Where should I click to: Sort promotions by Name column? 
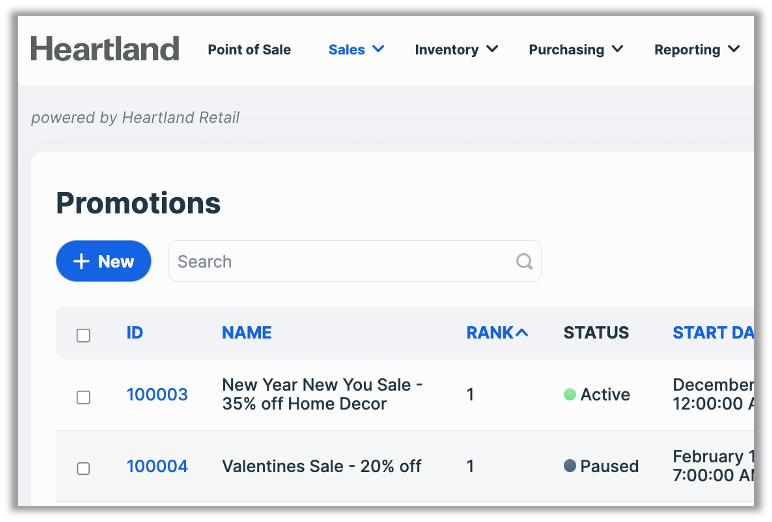[247, 333]
